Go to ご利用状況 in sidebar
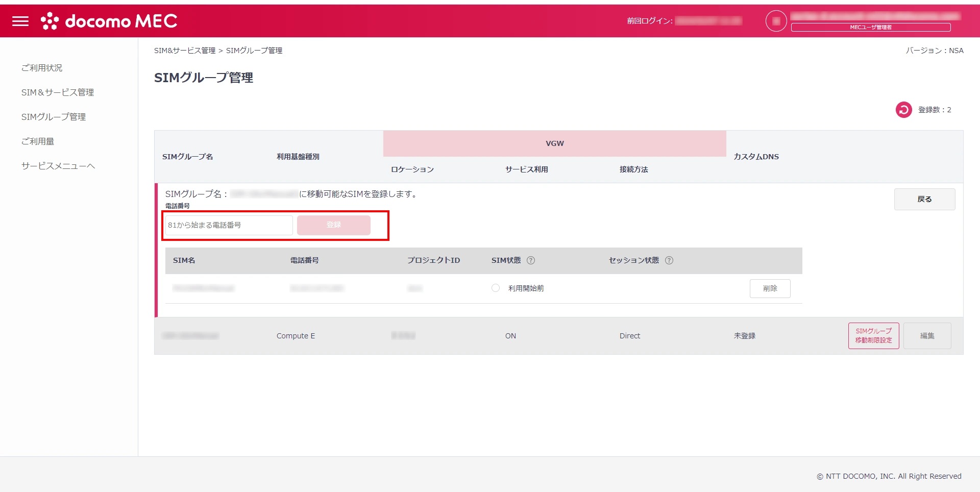Image resolution: width=980 pixels, height=492 pixels. (42, 68)
